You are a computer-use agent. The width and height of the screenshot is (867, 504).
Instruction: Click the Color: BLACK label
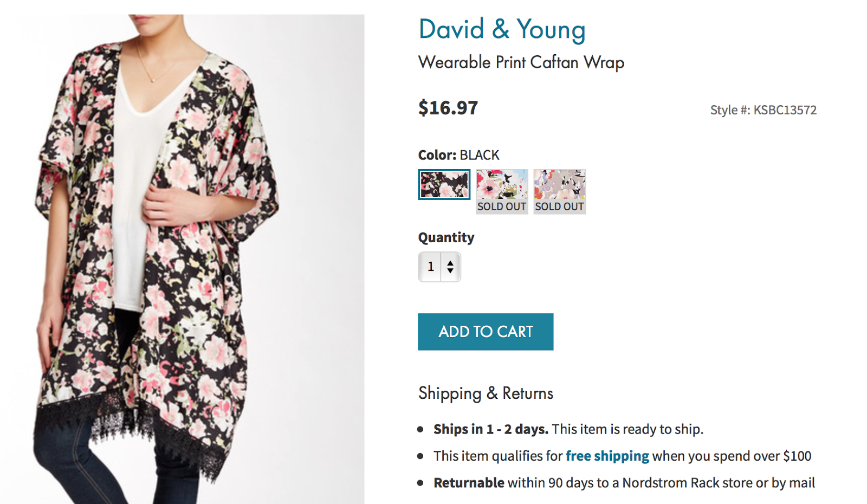458,155
